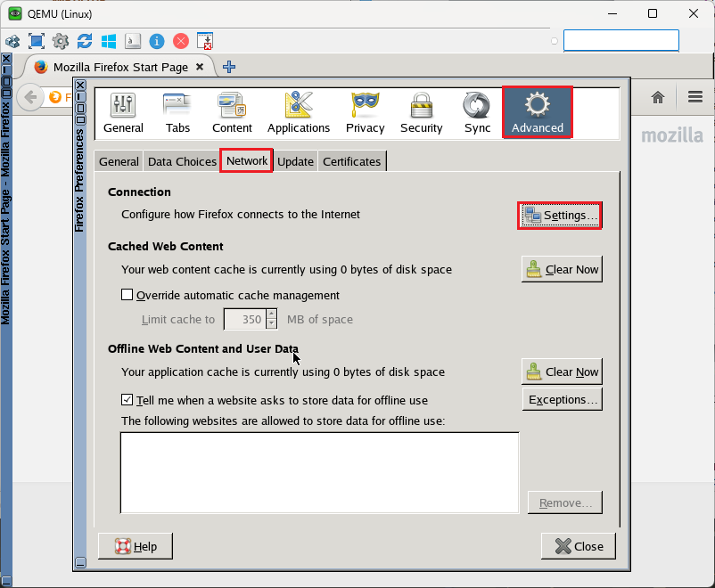Viewport: 715px width, 588px height.
Task: Open the Security preferences pane
Action: 422,112
